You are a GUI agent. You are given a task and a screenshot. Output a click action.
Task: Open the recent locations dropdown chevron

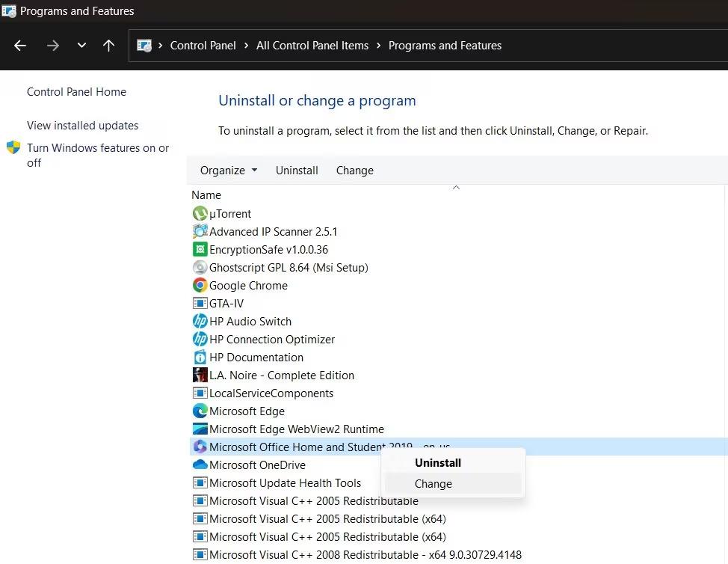click(81, 46)
